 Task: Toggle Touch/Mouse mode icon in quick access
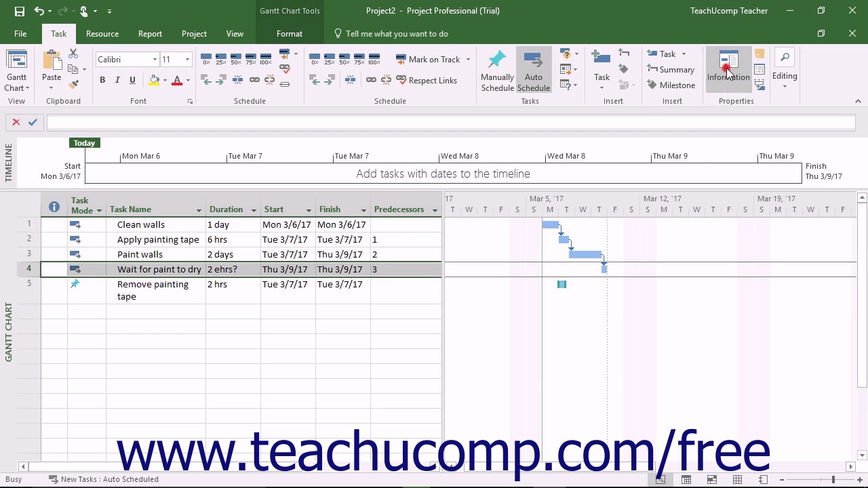pyautogui.click(x=84, y=11)
